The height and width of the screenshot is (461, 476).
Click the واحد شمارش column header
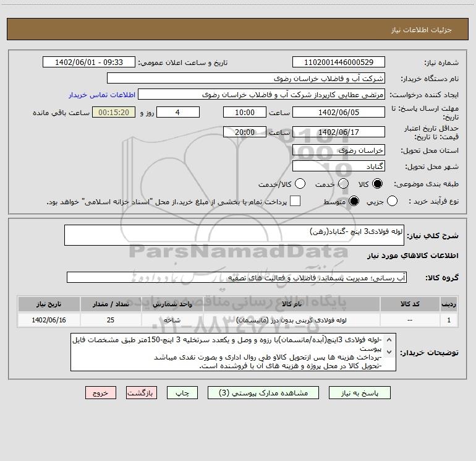tap(172, 304)
